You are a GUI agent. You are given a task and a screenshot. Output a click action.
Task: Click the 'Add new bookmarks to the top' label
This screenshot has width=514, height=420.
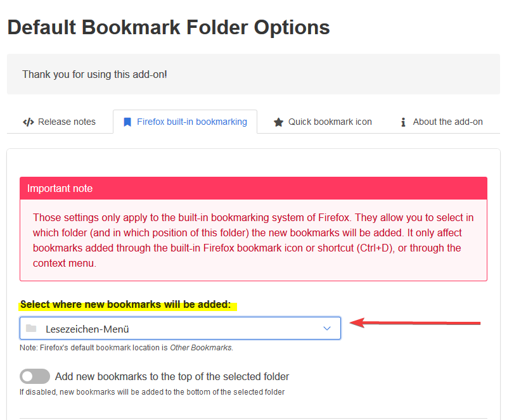(172, 377)
